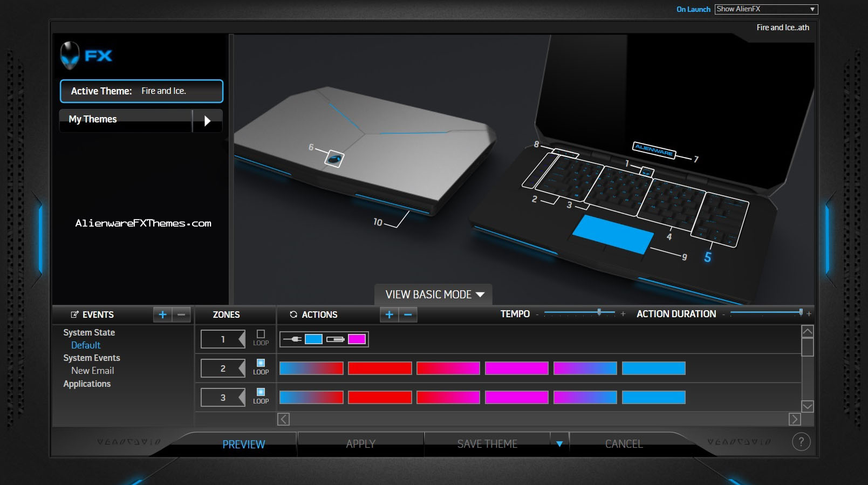868x485 pixels.
Task: Open the help question mark icon
Action: point(801,442)
